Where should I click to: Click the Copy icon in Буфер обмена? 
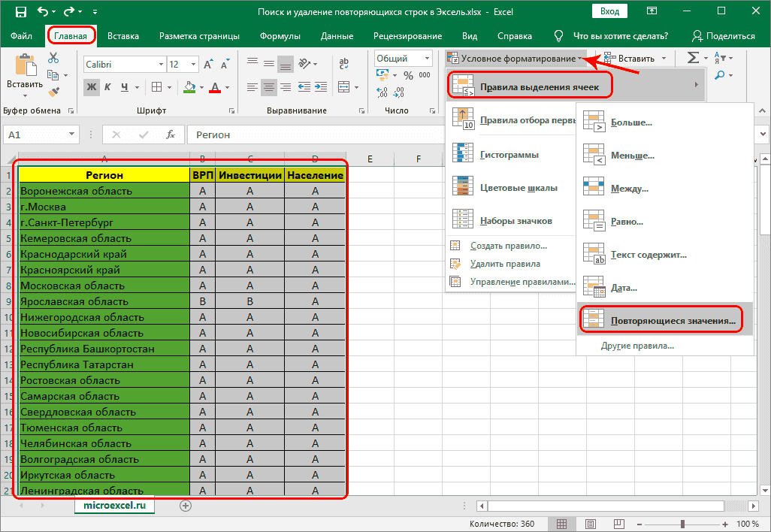coord(53,74)
